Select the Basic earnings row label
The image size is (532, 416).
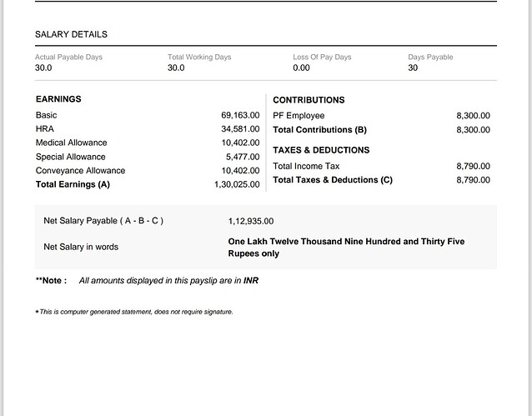(46, 115)
